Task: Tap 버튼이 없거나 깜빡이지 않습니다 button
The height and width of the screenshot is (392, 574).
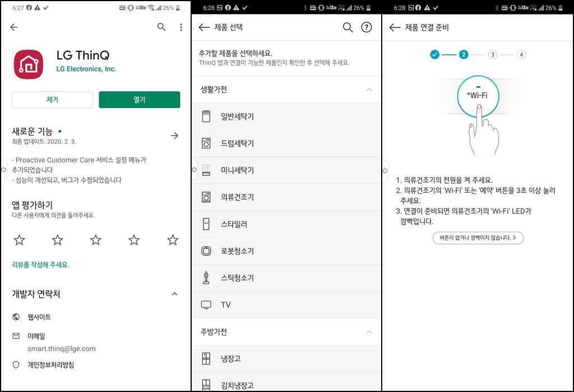Action: [478, 237]
